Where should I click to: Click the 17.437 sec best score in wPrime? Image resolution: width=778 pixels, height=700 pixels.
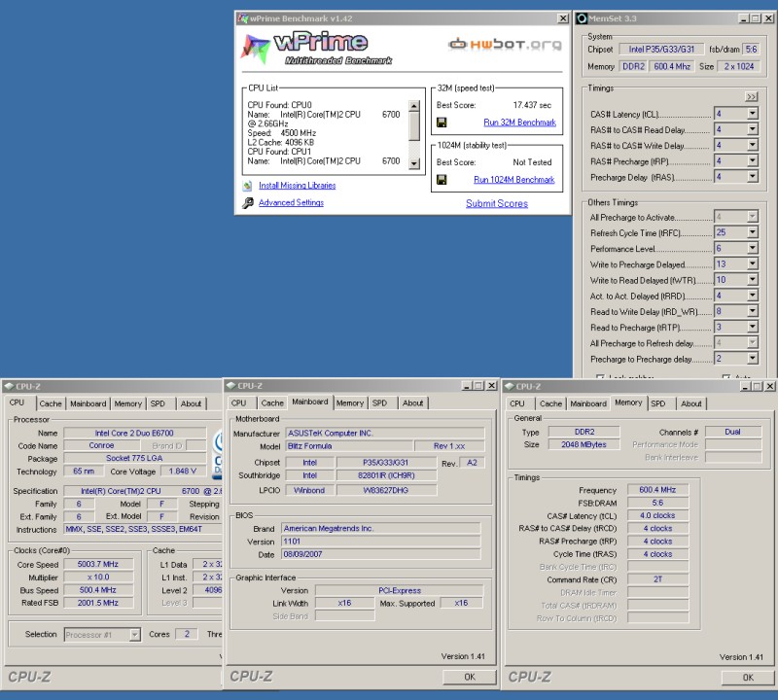[532, 105]
